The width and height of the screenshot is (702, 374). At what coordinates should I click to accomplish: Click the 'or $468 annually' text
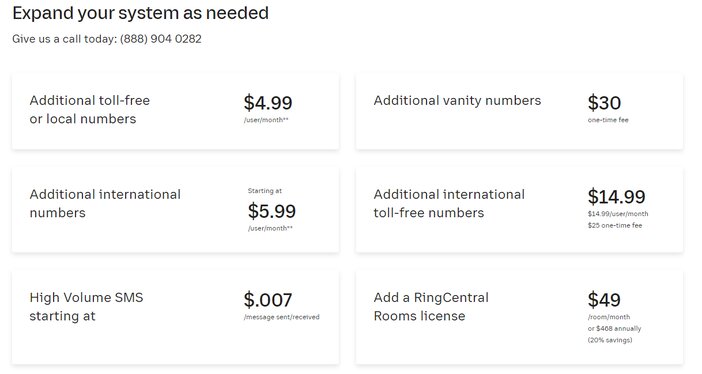pyautogui.click(x=614, y=328)
